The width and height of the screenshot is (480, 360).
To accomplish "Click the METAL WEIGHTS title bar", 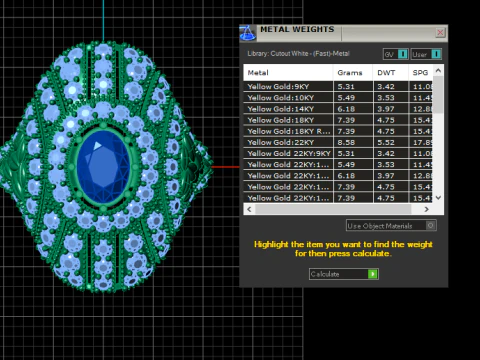I will pyautogui.click(x=345, y=33).
